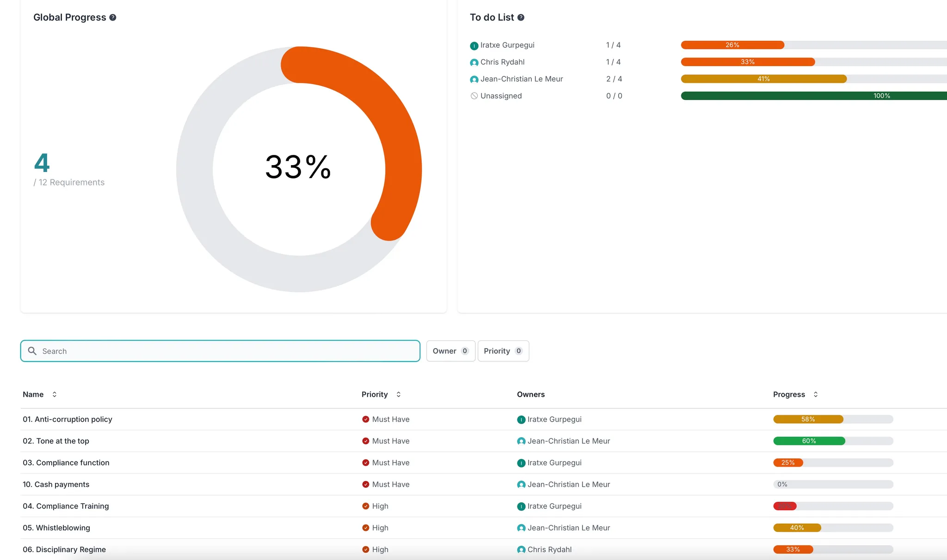This screenshot has height=560, width=947.
Task: Click owner avatar in Cash payments row
Action: pos(521,485)
